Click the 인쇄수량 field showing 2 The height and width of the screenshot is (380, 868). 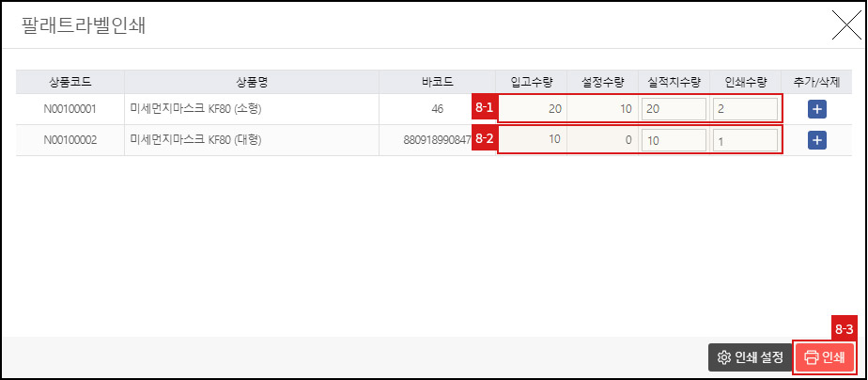[745, 109]
